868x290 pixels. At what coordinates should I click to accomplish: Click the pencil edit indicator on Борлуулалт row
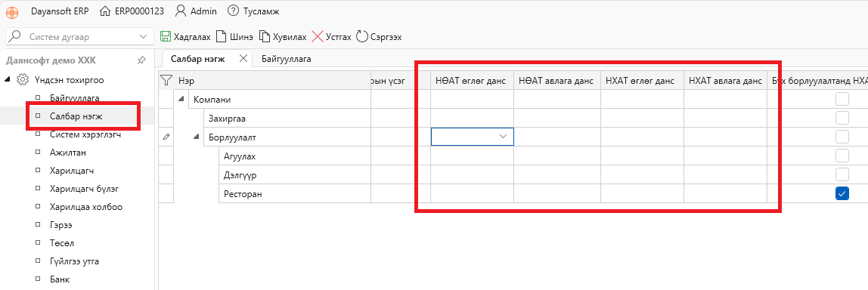pyautogui.click(x=166, y=137)
